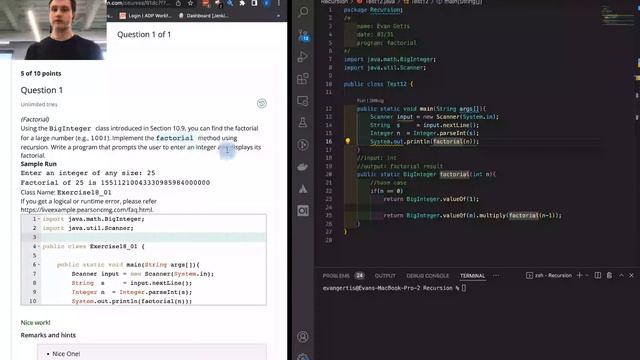
Task: Click the 'Remarks and hints' heading
Action: tap(48, 335)
